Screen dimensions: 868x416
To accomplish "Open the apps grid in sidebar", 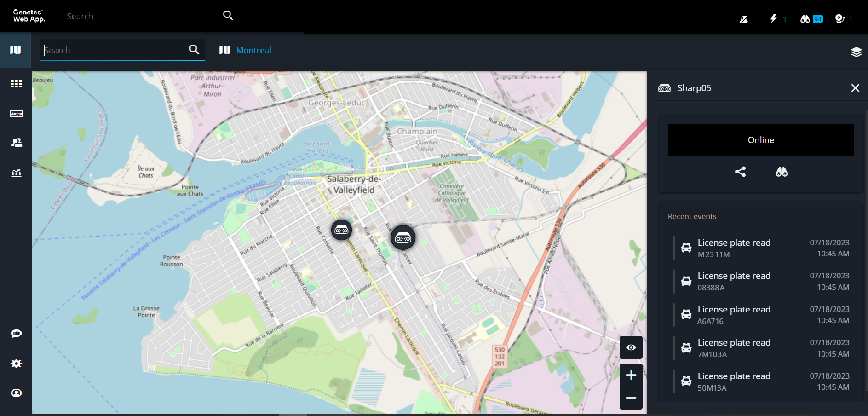I will [16, 83].
